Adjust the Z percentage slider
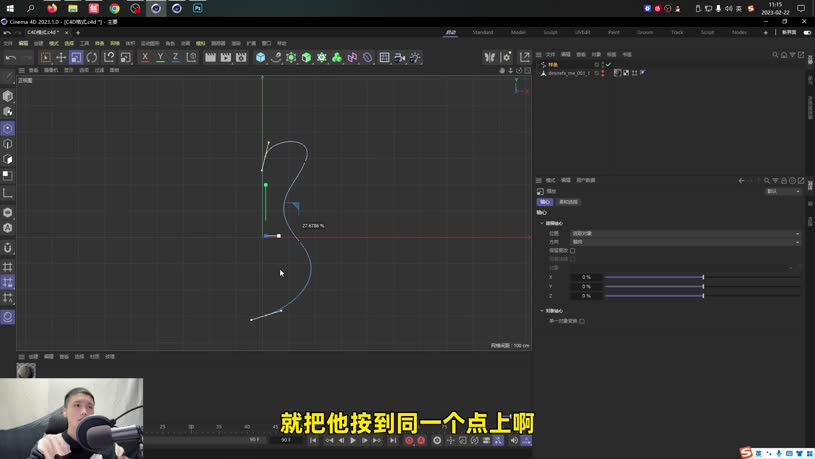Image resolution: width=815 pixels, height=459 pixels. pos(702,296)
